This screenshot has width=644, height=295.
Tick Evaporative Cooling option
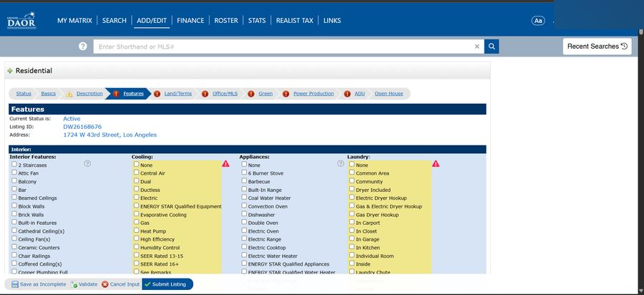(x=137, y=214)
